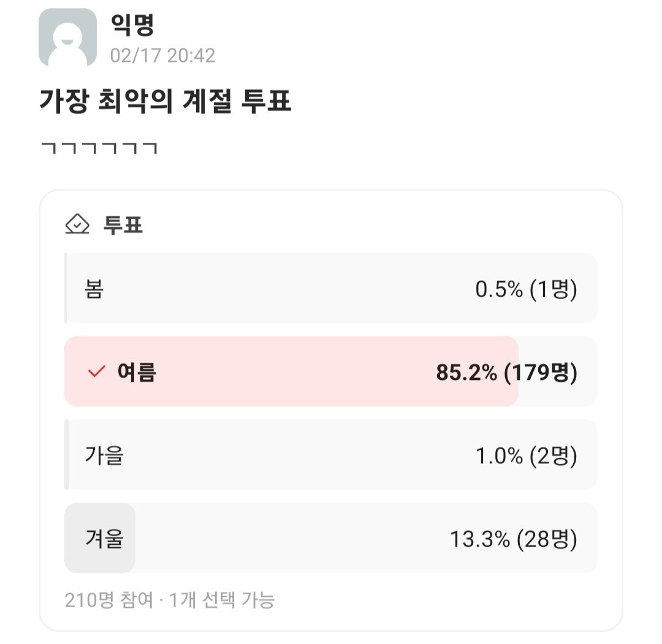This screenshot has height=644, width=662.
Task: Click the 1.0% (2명) result for 가을
Action: pos(526,455)
